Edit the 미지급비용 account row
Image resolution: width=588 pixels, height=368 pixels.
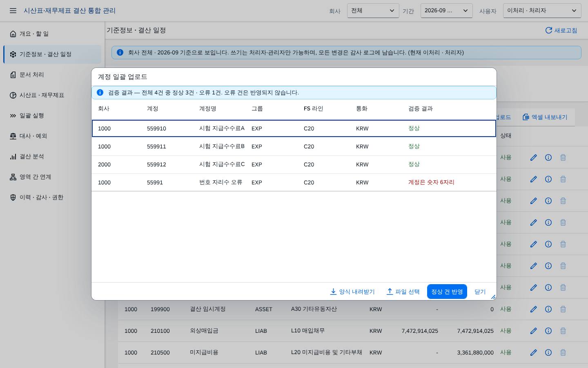[533, 352]
